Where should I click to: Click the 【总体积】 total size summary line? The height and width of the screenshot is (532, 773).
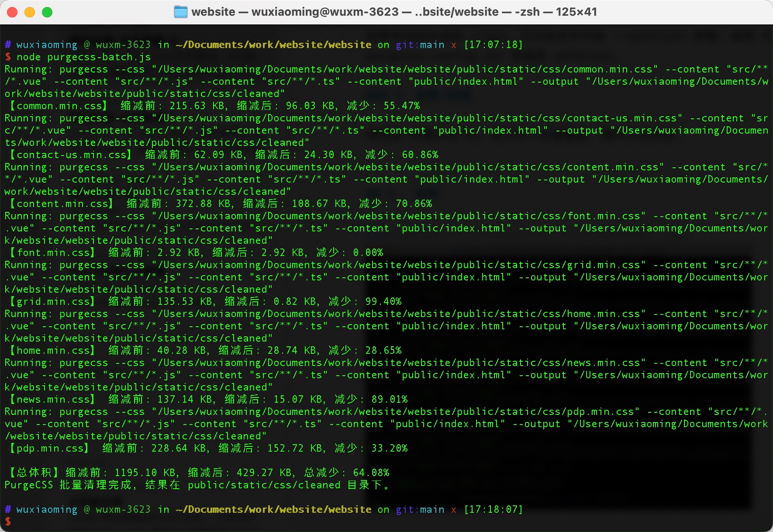coord(199,473)
